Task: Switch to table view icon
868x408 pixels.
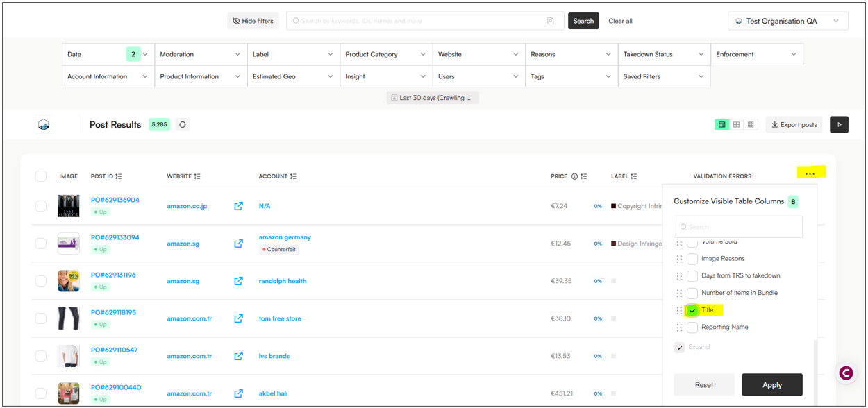Action: tap(722, 125)
